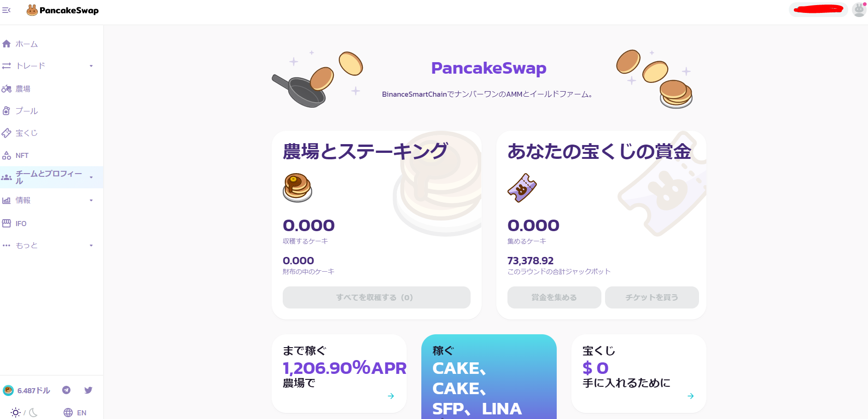Switch to dark mode moon icon

coord(33,413)
